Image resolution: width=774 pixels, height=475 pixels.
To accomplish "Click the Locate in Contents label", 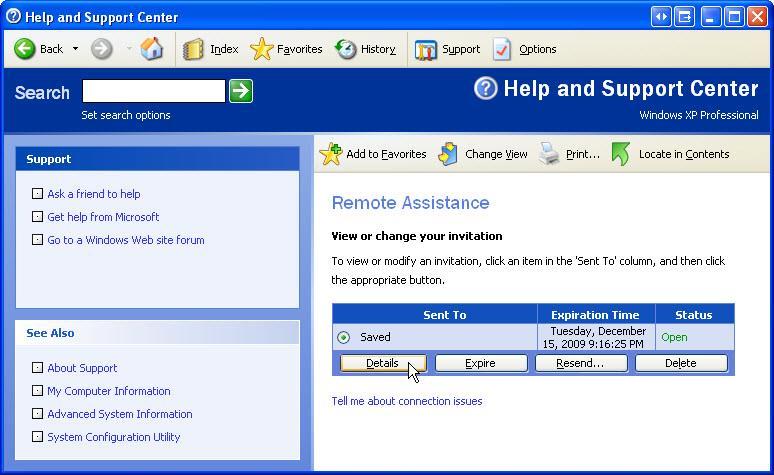I will [684, 154].
